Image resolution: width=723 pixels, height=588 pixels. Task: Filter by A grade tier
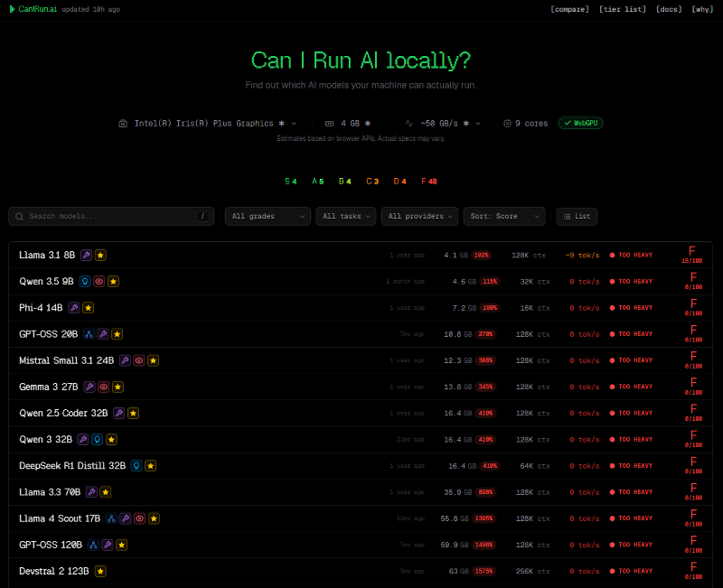click(318, 182)
